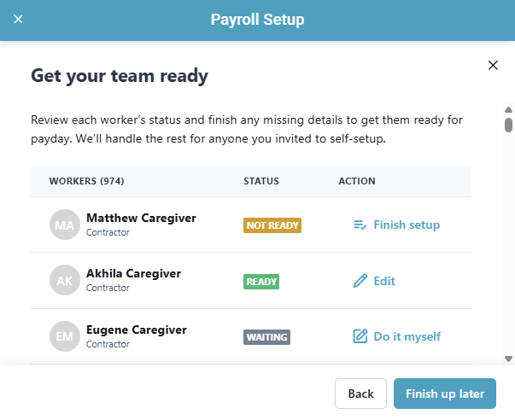Click the Finish up later button
Image resolution: width=515 pixels, height=420 pixels.
[x=444, y=394]
